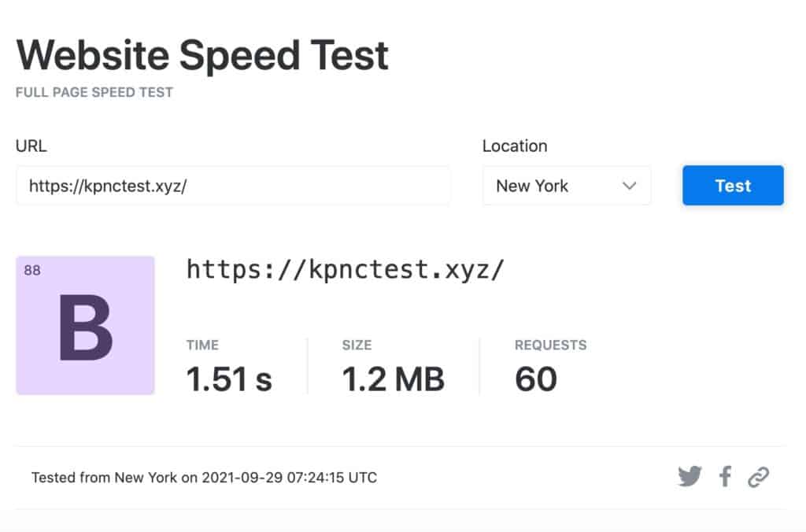Click the Website Speed Test heading

[202, 54]
